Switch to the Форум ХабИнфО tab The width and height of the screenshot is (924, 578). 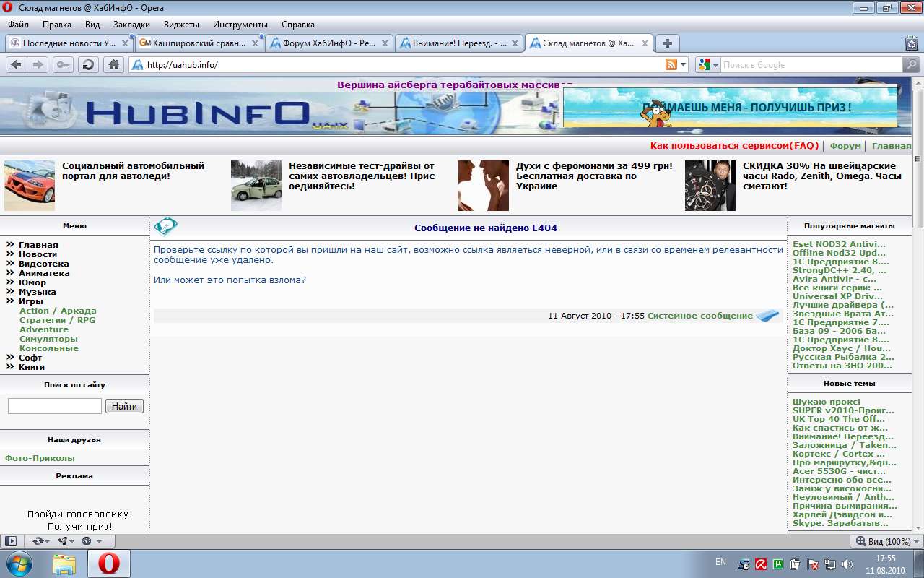(328, 43)
